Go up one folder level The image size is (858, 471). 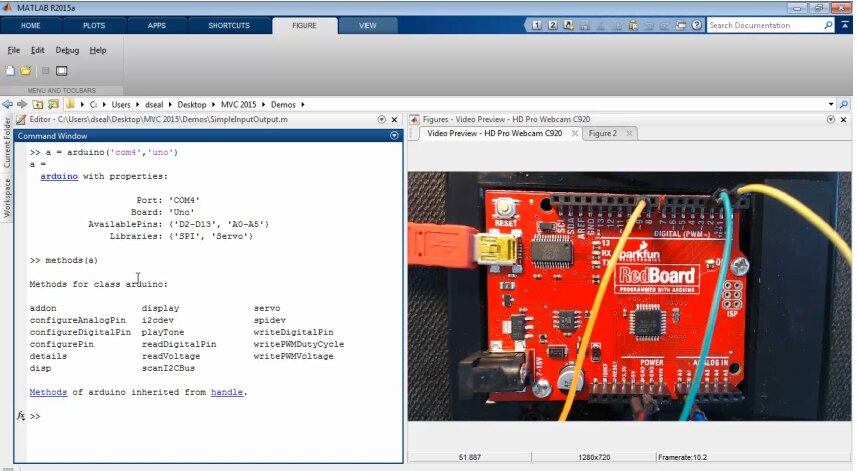coord(38,104)
